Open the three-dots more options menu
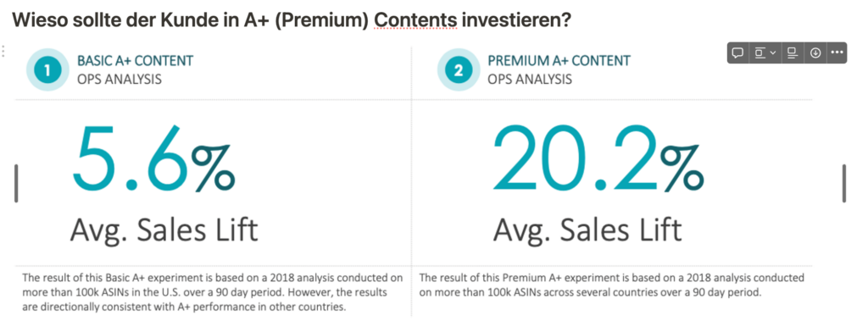 [837, 53]
